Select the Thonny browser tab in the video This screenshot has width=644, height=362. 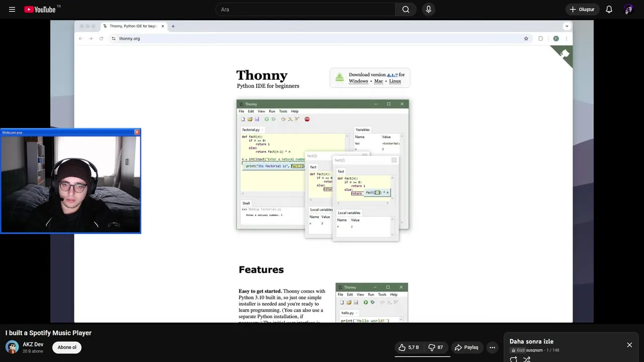tap(133, 26)
